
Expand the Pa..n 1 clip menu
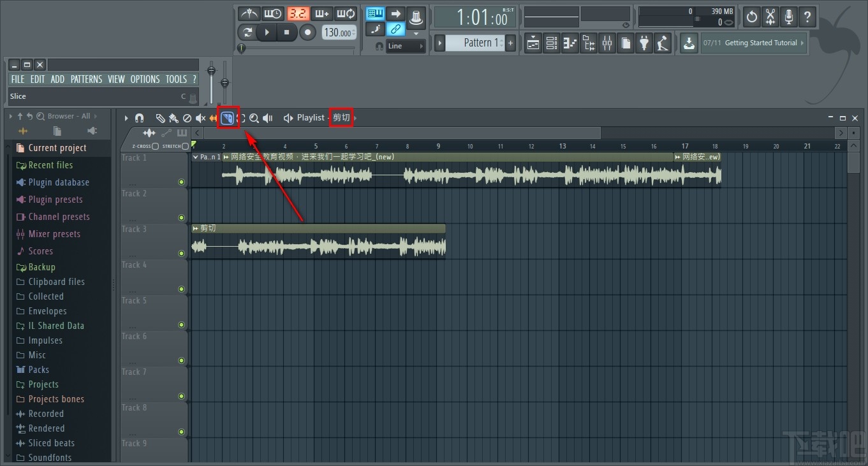[196, 157]
